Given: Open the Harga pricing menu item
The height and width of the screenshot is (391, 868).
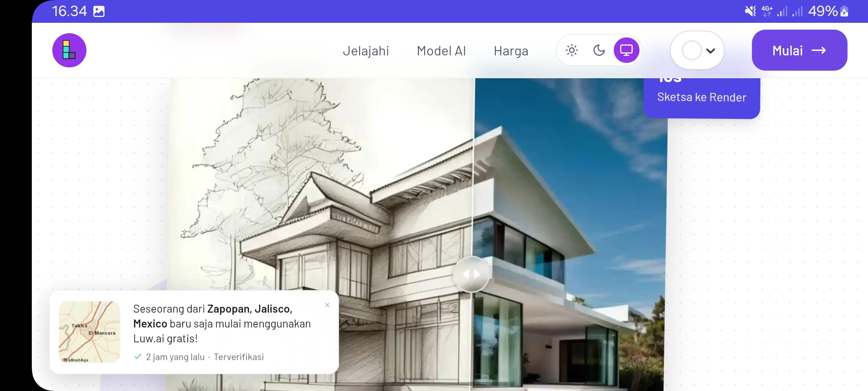Looking at the screenshot, I should pos(511,51).
